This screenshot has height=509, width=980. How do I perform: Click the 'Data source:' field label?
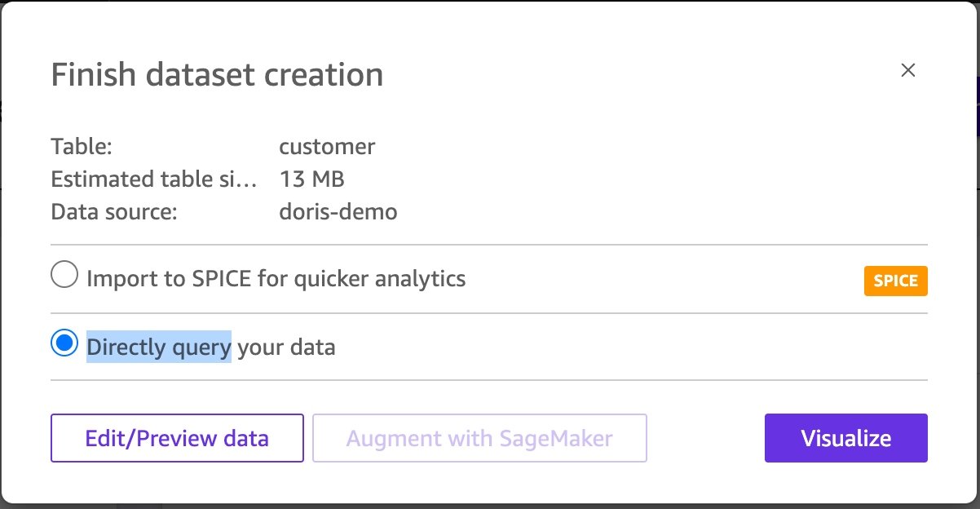tap(113, 212)
